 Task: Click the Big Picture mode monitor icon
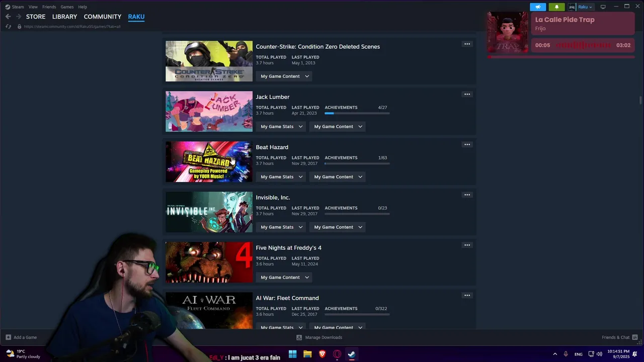(603, 7)
